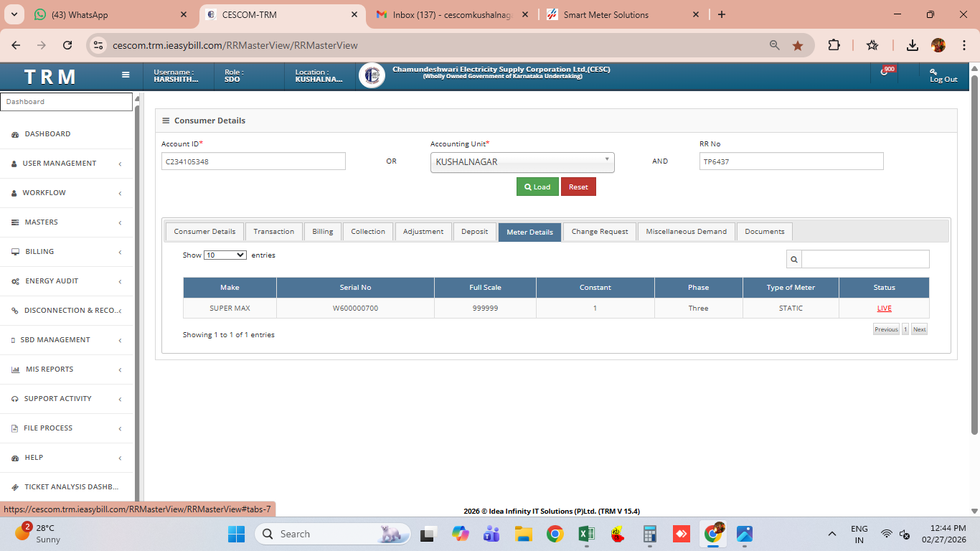Click the Billing monitor icon in sidebar
980x551 pixels.
pyautogui.click(x=15, y=252)
